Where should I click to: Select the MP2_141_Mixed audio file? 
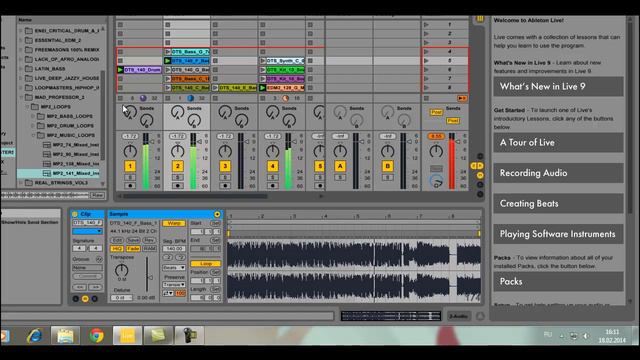(x=71, y=173)
